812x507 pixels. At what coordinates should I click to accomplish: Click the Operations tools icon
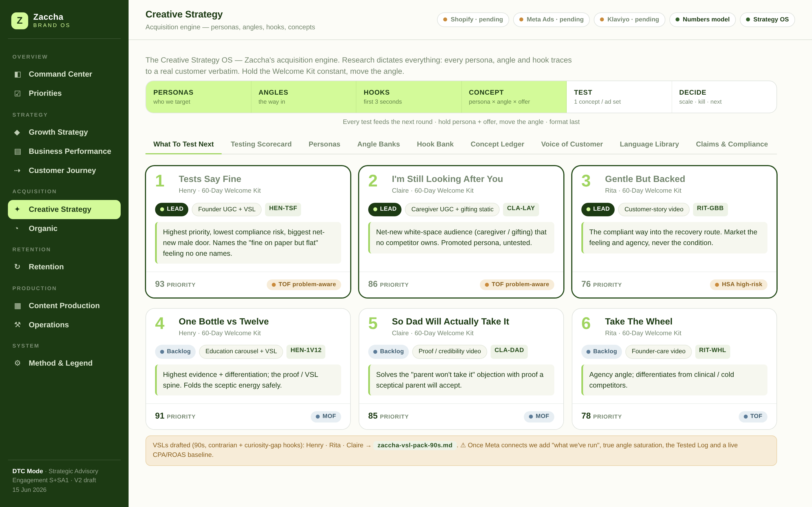click(17, 324)
